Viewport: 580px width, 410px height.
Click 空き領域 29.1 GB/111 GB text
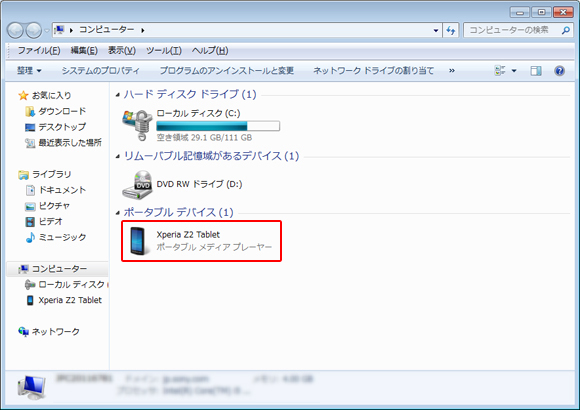pyautogui.click(x=204, y=138)
